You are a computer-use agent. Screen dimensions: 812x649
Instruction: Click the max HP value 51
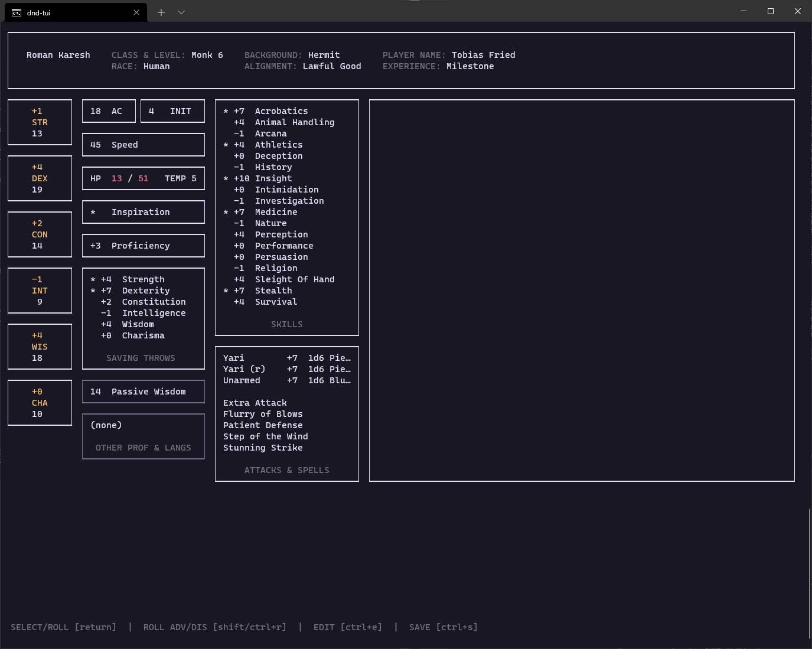(x=144, y=178)
